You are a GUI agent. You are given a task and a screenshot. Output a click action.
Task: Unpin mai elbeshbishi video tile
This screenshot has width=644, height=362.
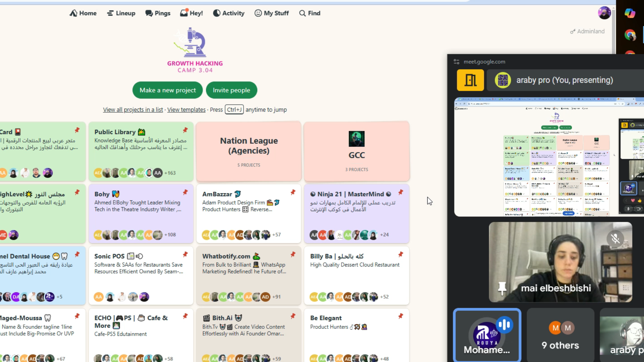coord(502,288)
